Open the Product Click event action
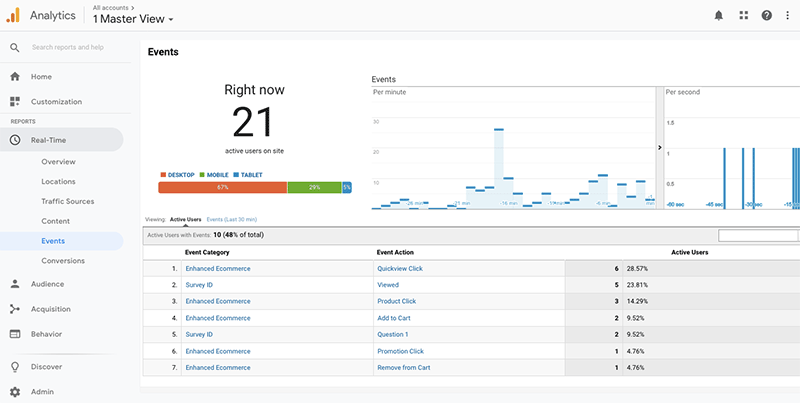 point(396,301)
